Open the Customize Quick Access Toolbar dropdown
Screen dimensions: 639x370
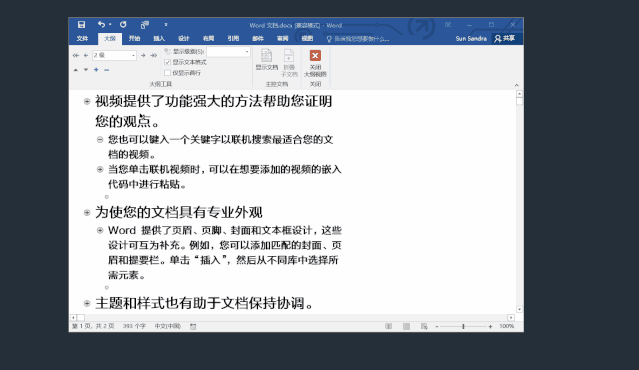coord(166,25)
